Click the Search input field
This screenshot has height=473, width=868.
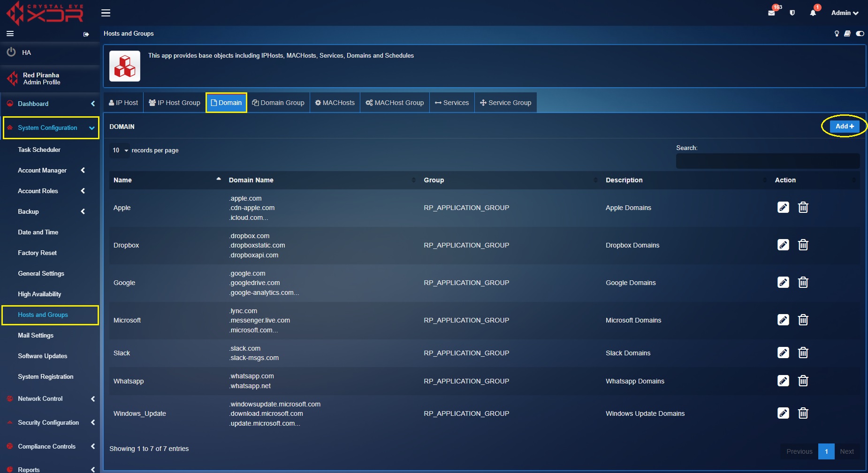click(768, 161)
